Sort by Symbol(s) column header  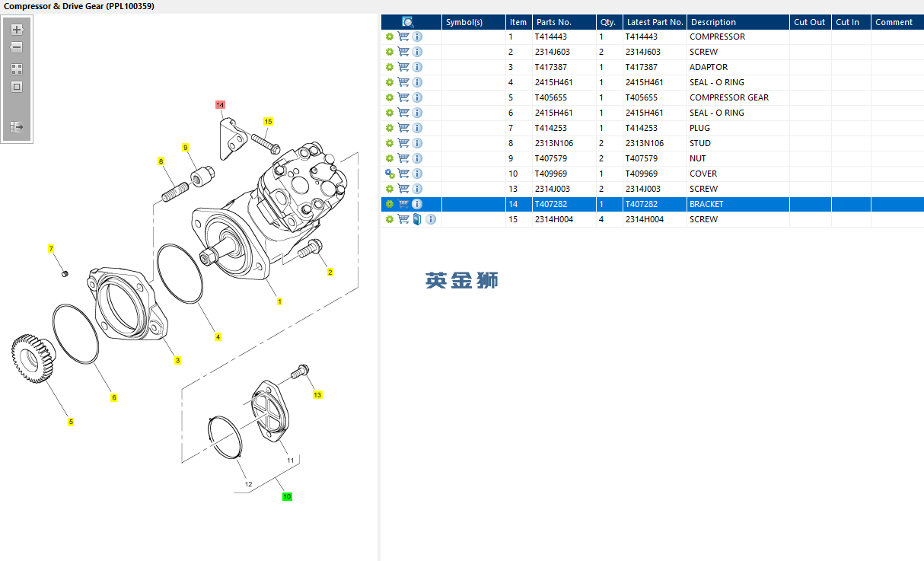473,22
